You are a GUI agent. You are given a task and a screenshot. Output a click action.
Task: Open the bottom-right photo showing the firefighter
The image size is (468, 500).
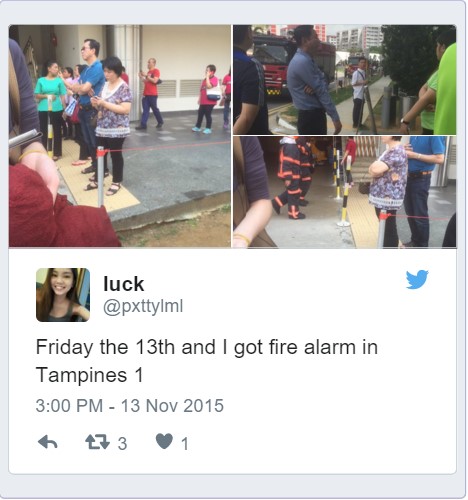pos(345,192)
